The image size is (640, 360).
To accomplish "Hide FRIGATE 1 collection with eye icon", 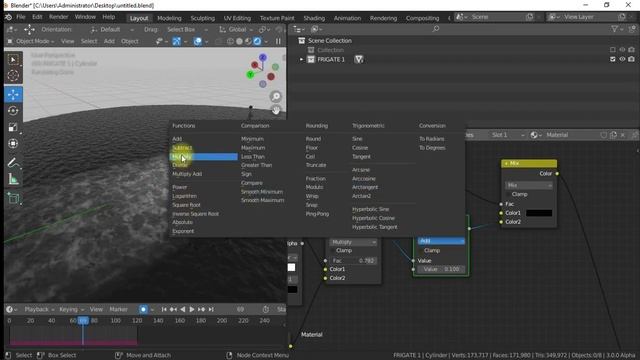I will [622, 59].
